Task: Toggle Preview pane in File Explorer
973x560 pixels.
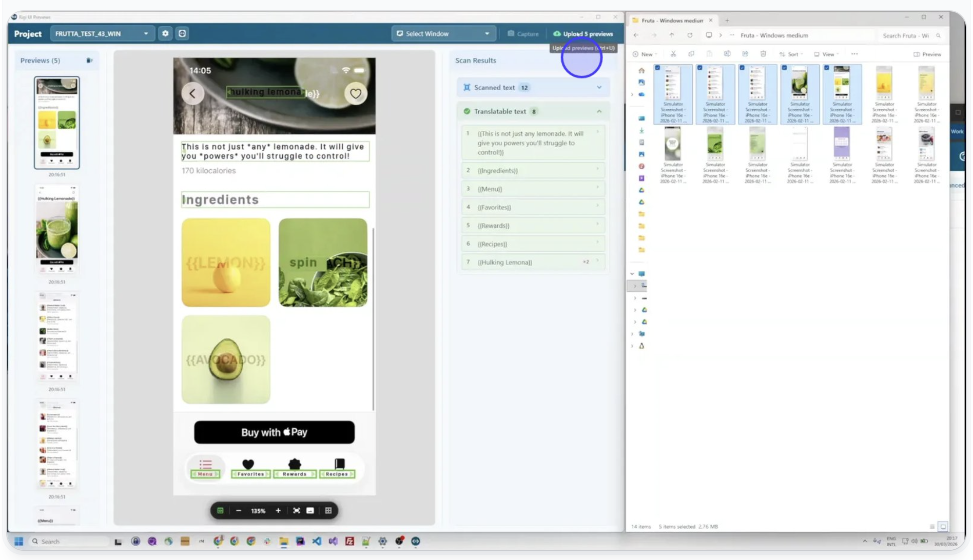Action: [927, 54]
